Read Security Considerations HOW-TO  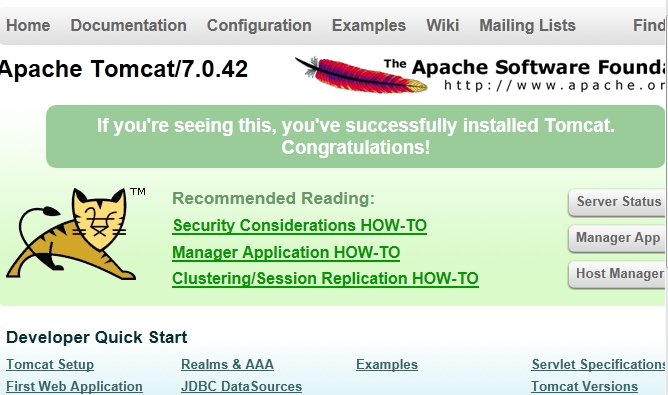point(299,226)
